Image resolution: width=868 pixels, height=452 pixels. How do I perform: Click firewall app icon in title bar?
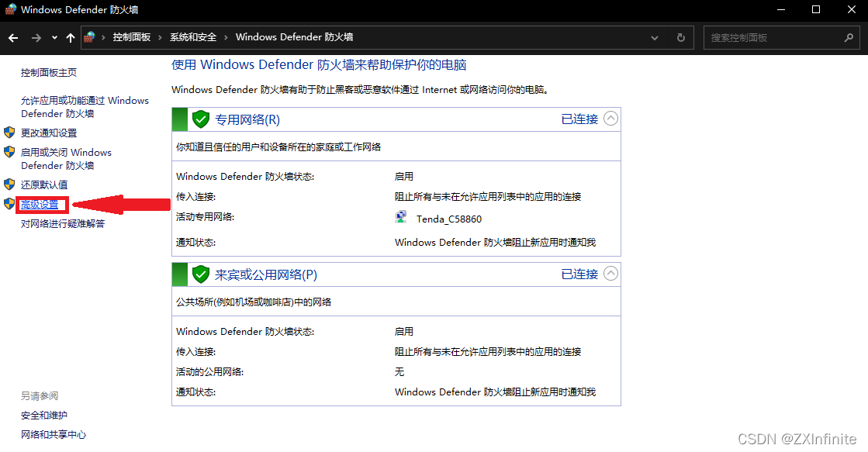point(11,9)
